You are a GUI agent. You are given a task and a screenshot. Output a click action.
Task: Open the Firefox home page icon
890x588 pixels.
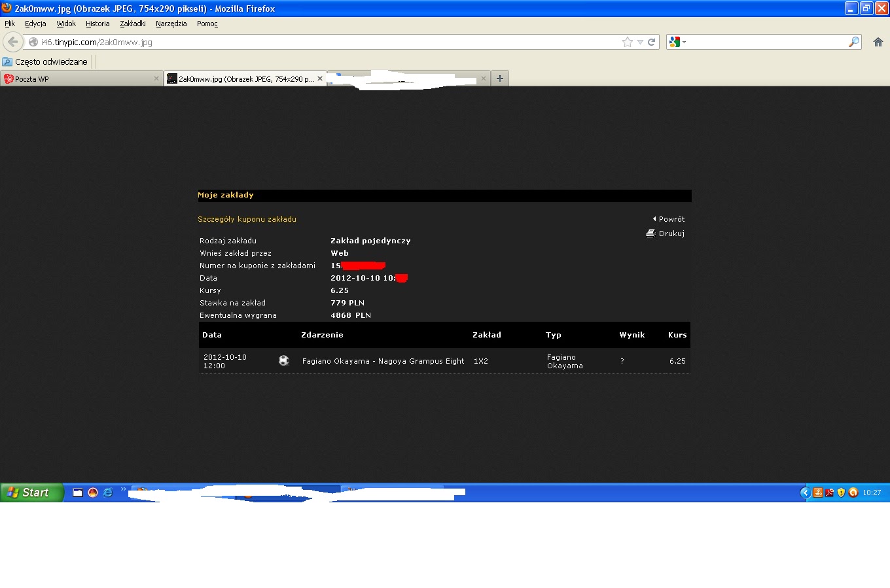(878, 42)
